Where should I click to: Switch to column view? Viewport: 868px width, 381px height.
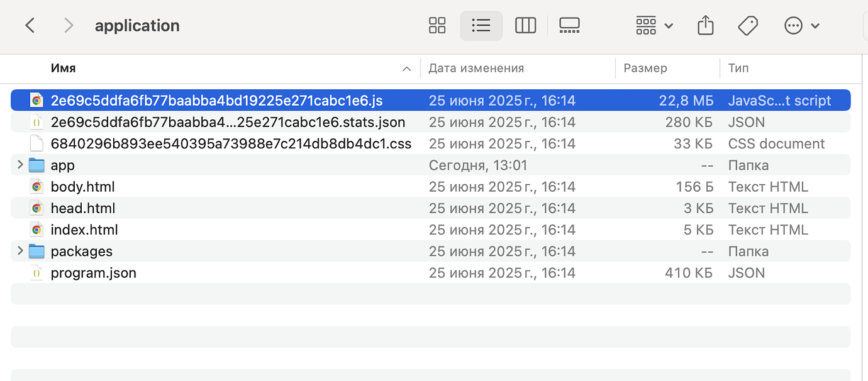(x=526, y=25)
